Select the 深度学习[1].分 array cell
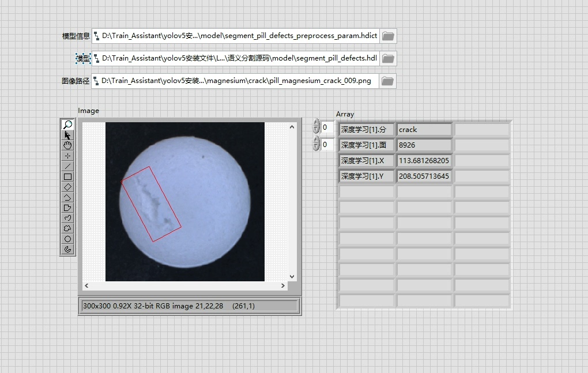 [x=367, y=130]
